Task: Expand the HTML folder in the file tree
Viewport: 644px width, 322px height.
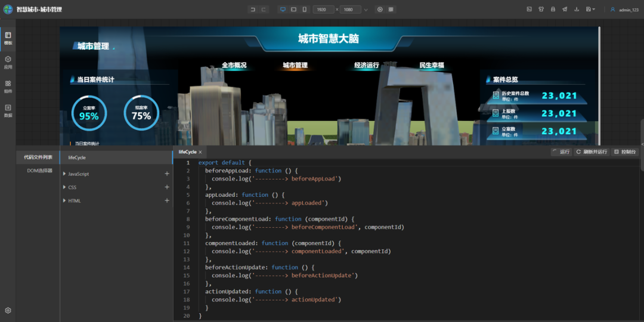Action: [x=64, y=201]
